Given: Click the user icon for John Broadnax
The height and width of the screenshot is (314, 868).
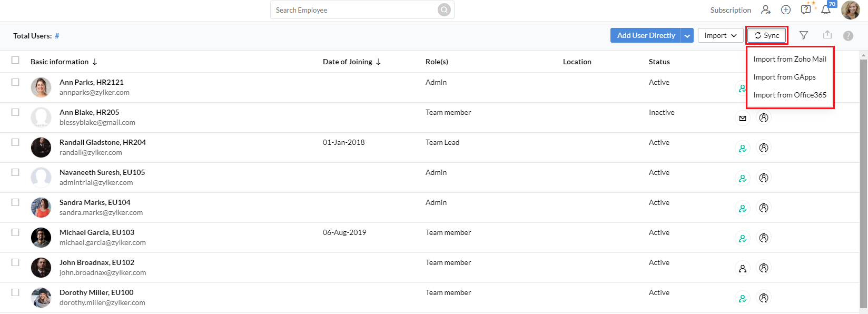Looking at the screenshot, I should (x=743, y=269).
